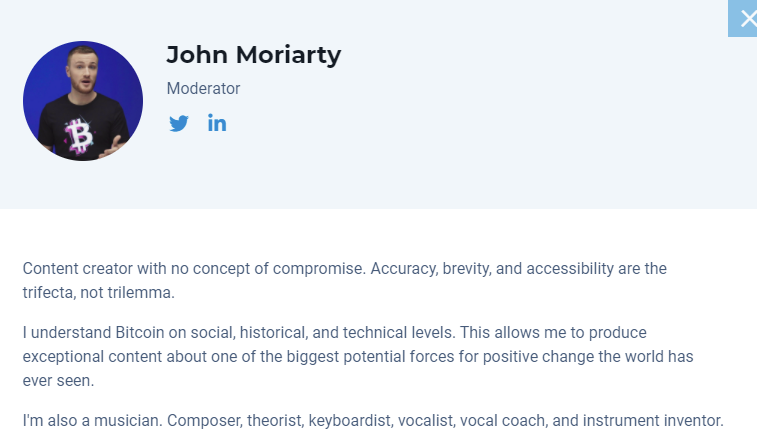Viewport: 757px width, 444px height.
Task: Select the "John Moriarty" name heading
Action: click(254, 55)
